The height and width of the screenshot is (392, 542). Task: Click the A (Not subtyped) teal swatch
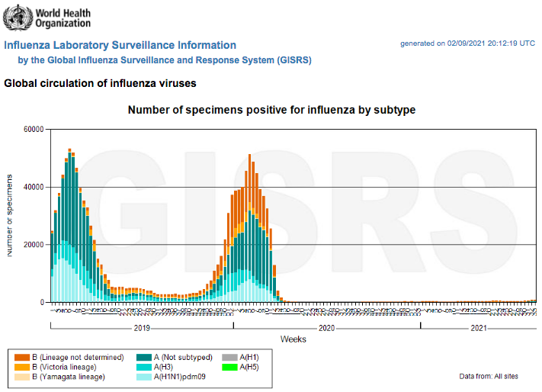tap(144, 358)
